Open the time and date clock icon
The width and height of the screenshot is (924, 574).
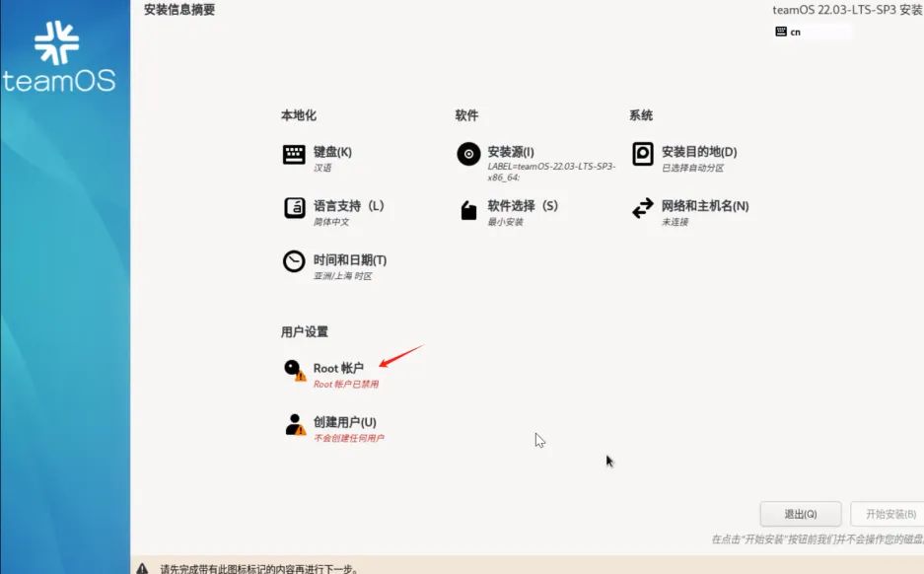[x=294, y=261]
